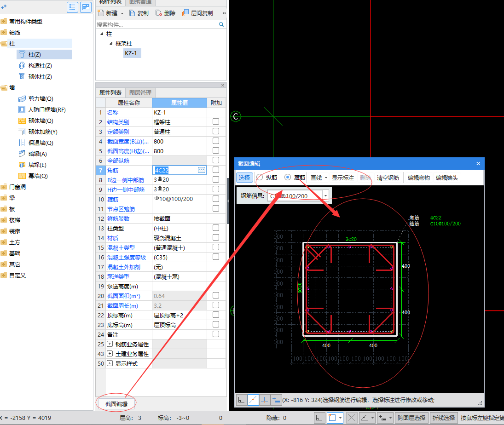The width and height of the screenshot is (504, 425).
Task: Click 清空钢筋 in section editor
Action: [x=388, y=178]
